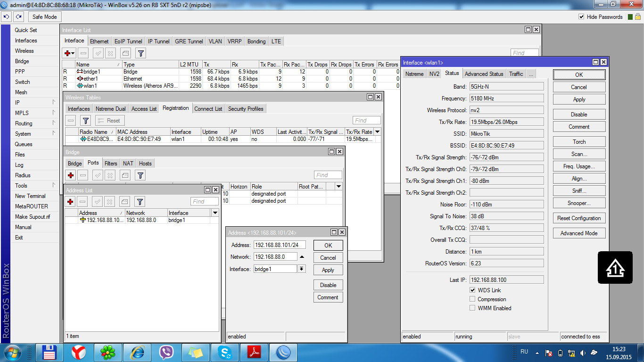644x362 pixels.
Task: Click the Filter funnel icon in Bridge window
Action: (x=140, y=175)
